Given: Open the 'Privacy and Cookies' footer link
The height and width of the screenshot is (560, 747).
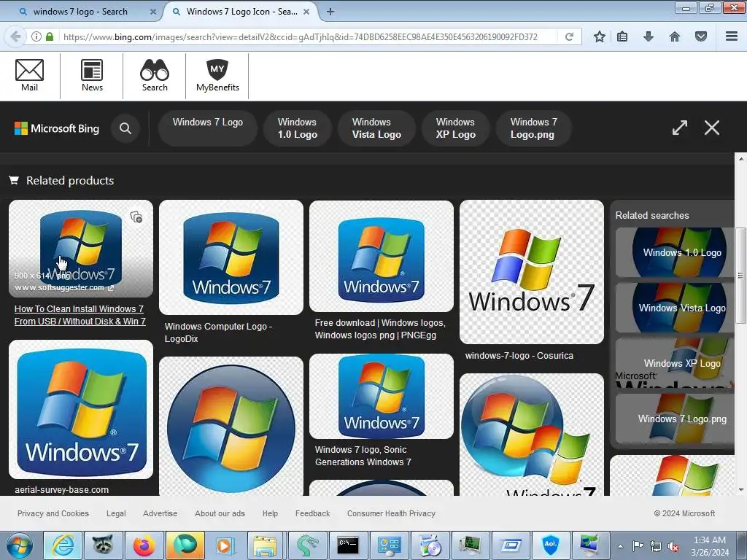Looking at the screenshot, I should click(x=53, y=513).
